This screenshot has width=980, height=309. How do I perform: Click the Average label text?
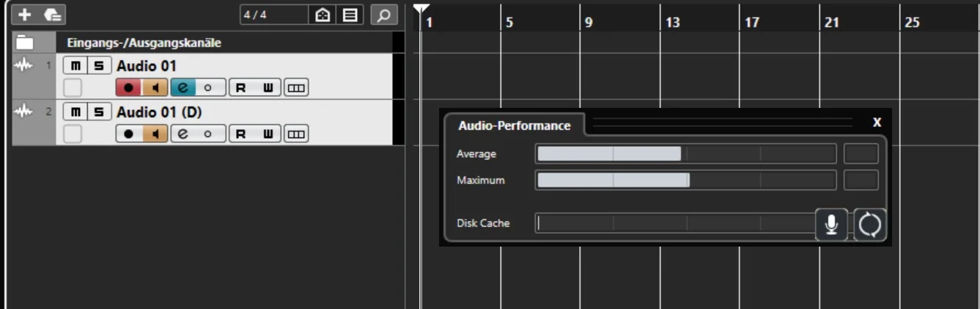click(476, 153)
